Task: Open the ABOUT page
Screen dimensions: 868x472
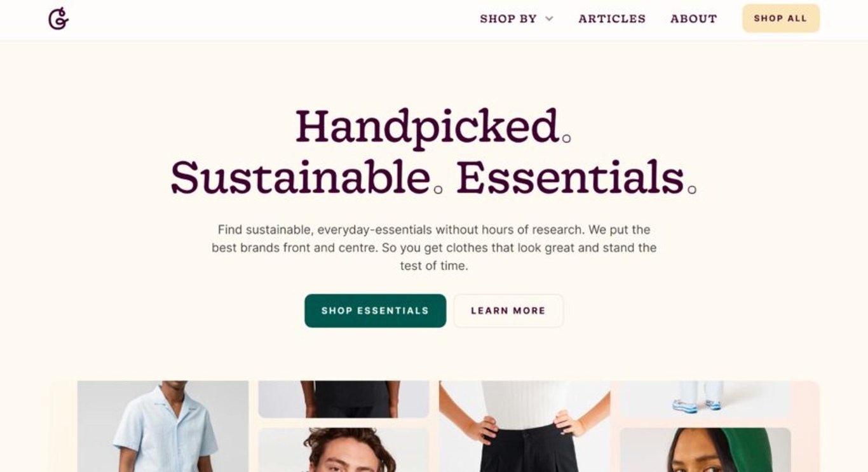Action: pyautogui.click(x=693, y=19)
